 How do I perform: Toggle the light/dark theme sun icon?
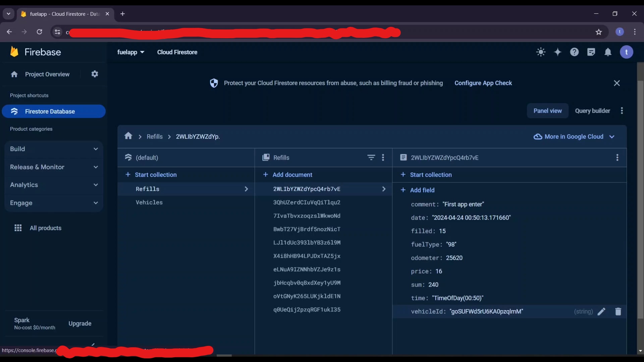coord(541,52)
